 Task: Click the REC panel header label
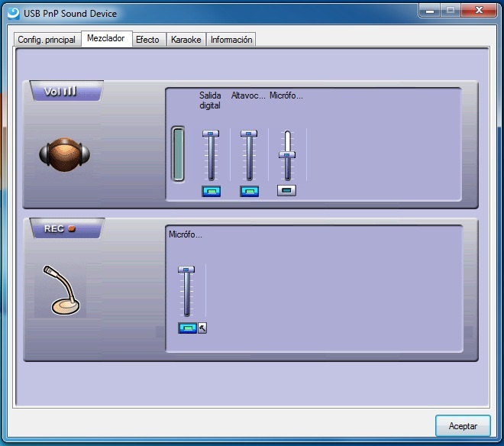pyautogui.click(x=67, y=228)
